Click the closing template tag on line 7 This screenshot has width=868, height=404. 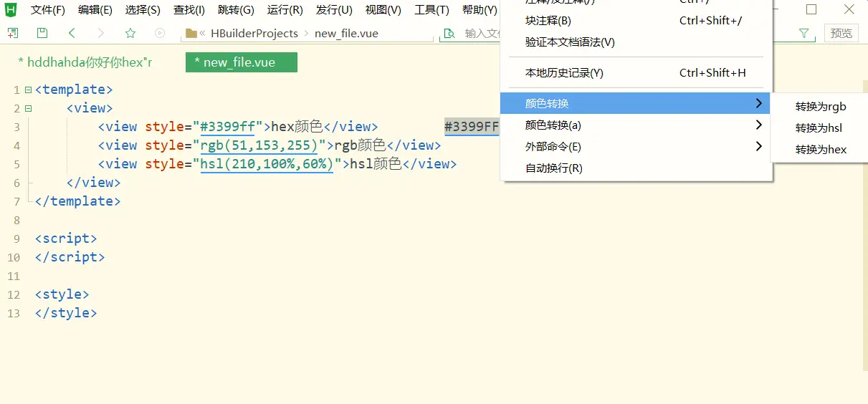77,201
